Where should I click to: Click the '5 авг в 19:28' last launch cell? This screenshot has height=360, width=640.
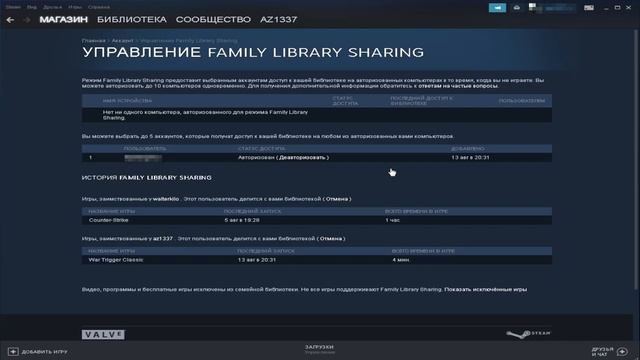tap(242, 220)
